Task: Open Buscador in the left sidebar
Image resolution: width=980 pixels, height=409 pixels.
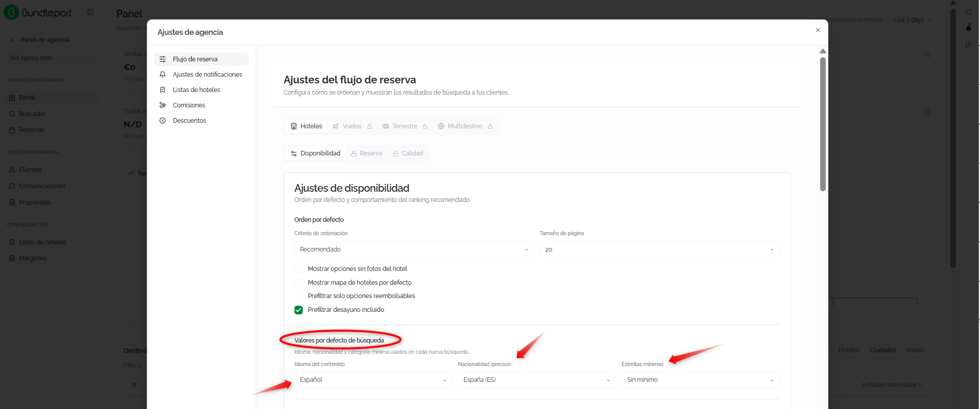Action: (51, 114)
